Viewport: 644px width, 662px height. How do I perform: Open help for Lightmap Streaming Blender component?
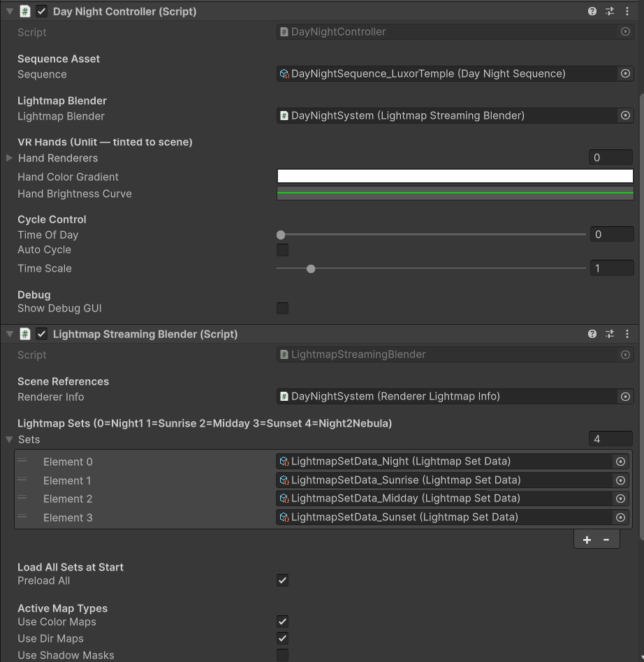click(x=592, y=334)
